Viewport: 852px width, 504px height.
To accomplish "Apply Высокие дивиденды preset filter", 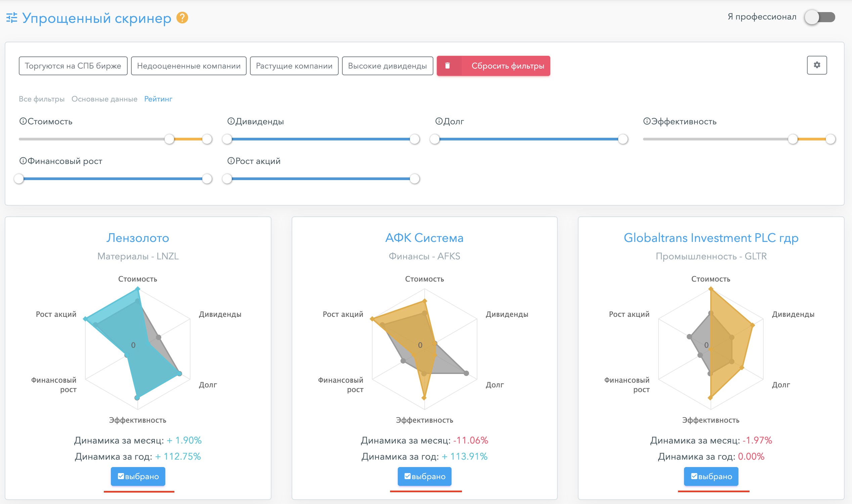I will tap(387, 66).
